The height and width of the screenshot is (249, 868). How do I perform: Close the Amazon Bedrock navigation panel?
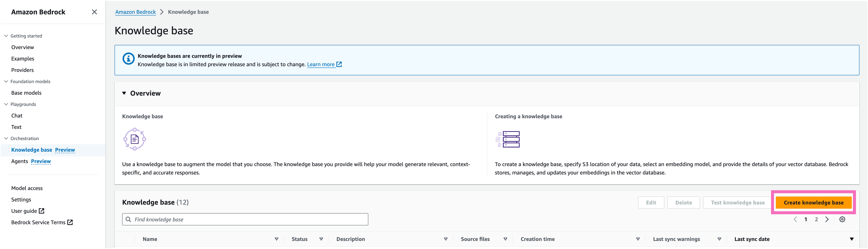pyautogui.click(x=94, y=12)
